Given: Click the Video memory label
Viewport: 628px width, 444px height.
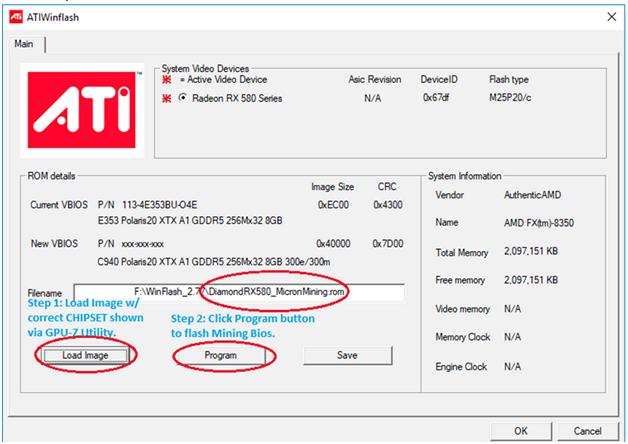Looking at the screenshot, I should click(463, 309).
